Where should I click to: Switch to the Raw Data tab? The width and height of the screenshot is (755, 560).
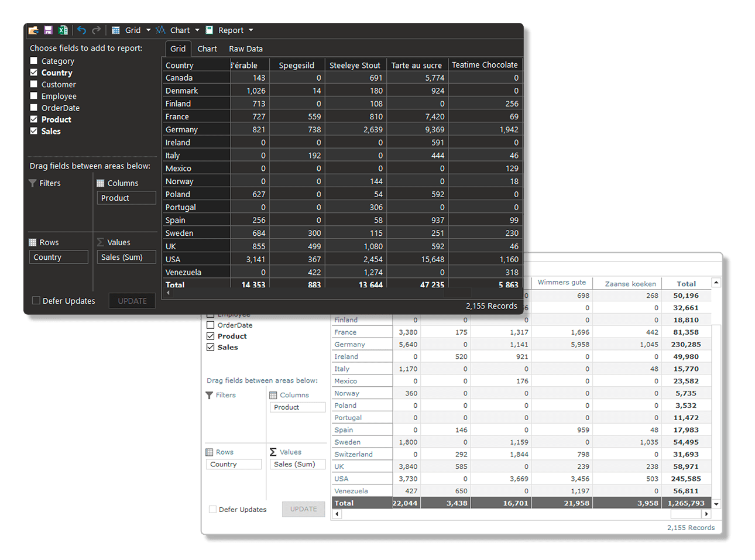[x=245, y=49]
